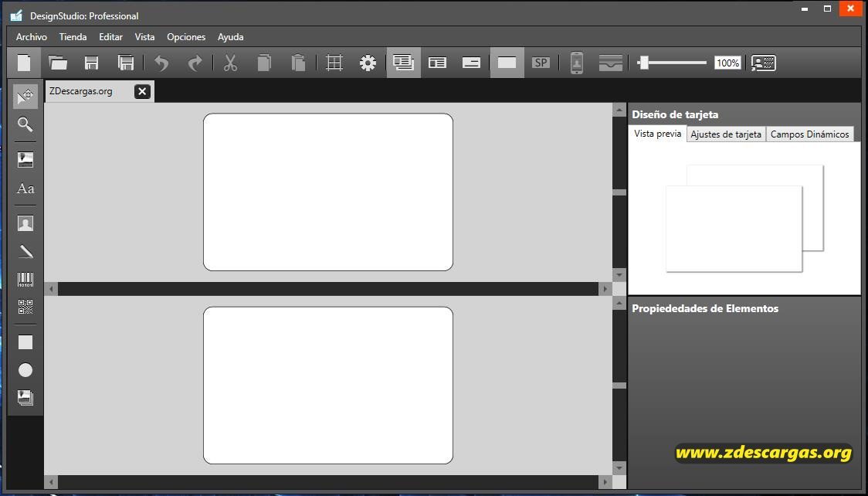
Task: Paste from clipboard icon
Action: pyautogui.click(x=298, y=63)
